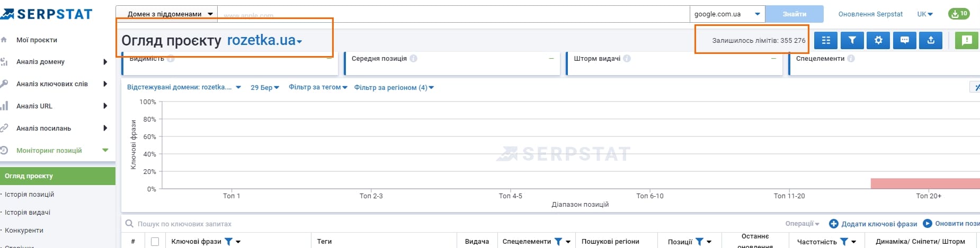Viewport: 980px width, 248px height.
Task: Click the Serpstat logo
Action: coord(46,14)
